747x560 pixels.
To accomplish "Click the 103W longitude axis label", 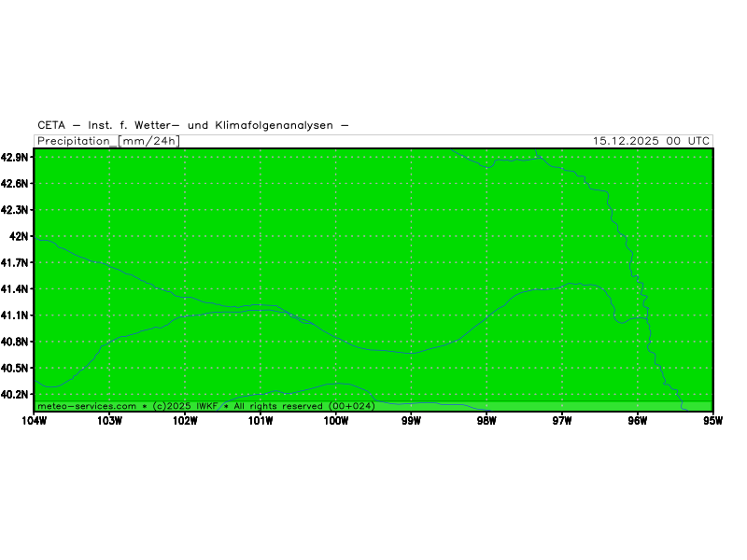I will coord(109,420).
